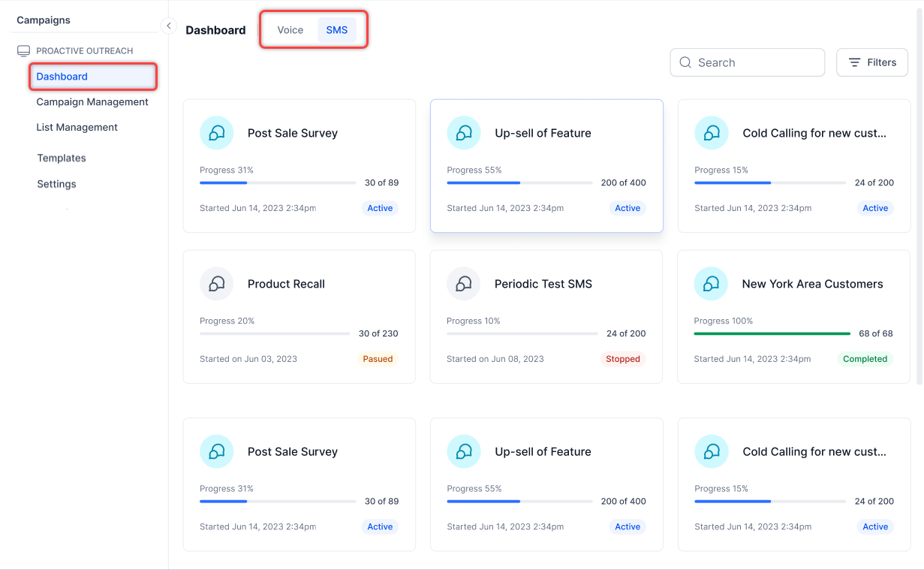Switch to the Voice tab
The height and width of the screenshot is (570, 924).
tap(290, 30)
